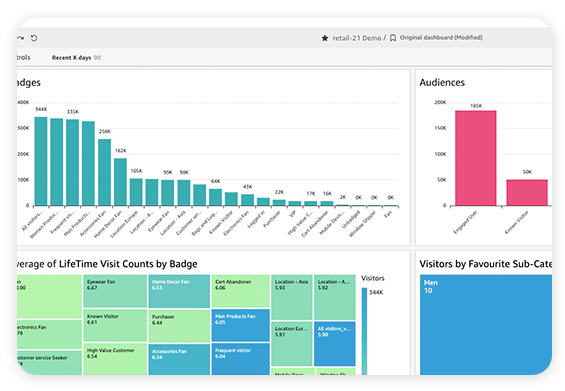The height and width of the screenshot is (391, 565).
Task: Open the Recent X days control
Action: point(76,58)
